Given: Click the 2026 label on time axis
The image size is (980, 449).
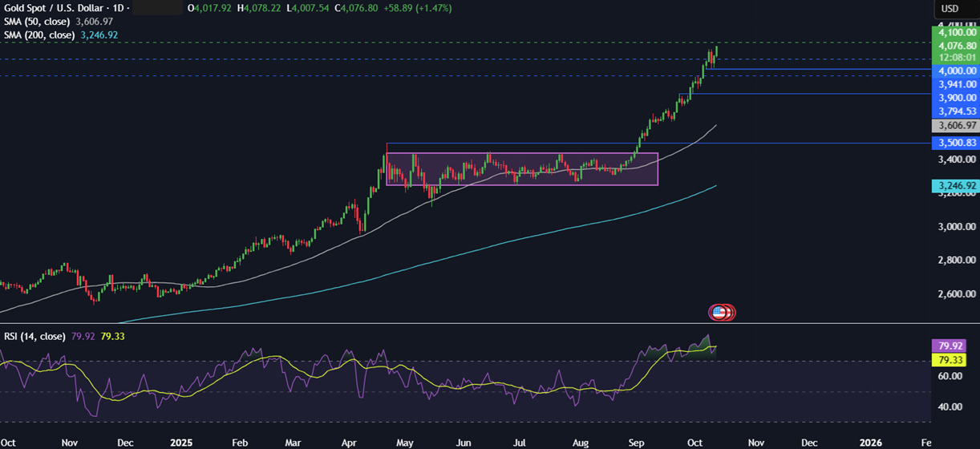Looking at the screenshot, I should coord(870,442).
